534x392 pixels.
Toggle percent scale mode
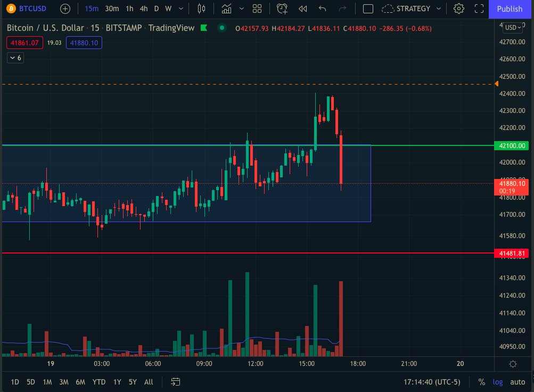(481, 382)
